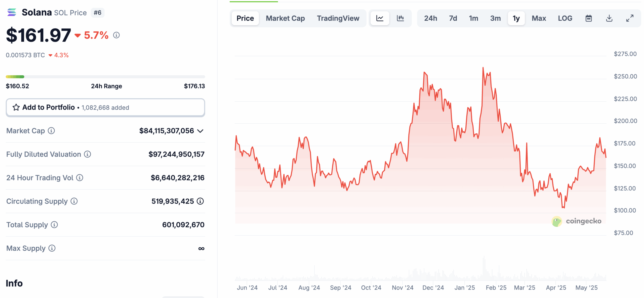Click the infinity max supply symbol
The image size is (644, 298).
point(201,249)
